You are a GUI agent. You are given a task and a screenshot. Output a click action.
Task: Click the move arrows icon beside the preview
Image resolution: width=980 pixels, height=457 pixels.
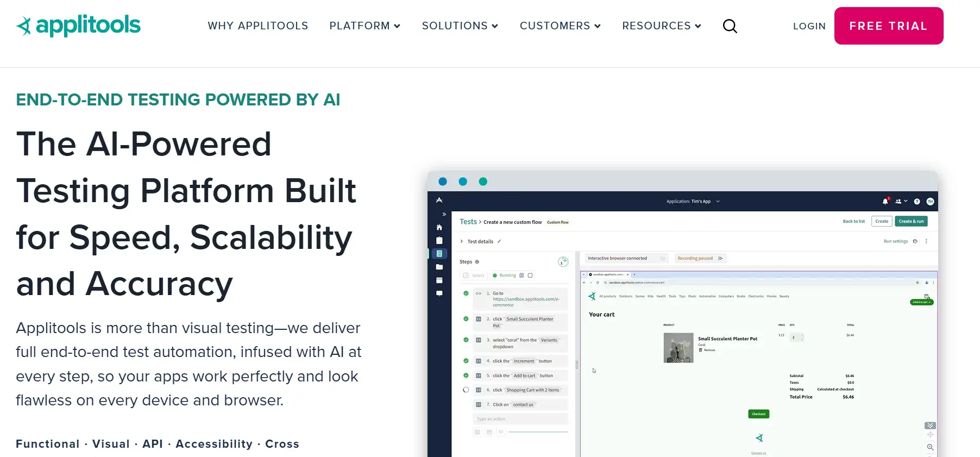pos(931,435)
